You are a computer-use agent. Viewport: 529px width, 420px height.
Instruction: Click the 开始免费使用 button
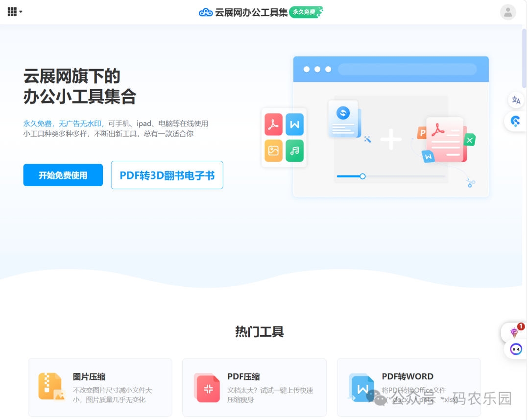[63, 175]
